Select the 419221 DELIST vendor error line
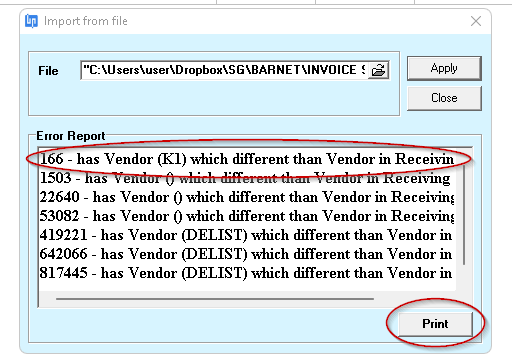 click(x=247, y=235)
